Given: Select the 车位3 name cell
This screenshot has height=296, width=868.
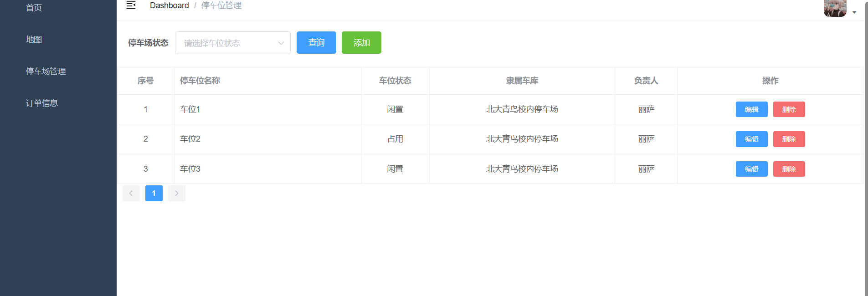Looking at the screenshot, I should click(x=268, y=169).
